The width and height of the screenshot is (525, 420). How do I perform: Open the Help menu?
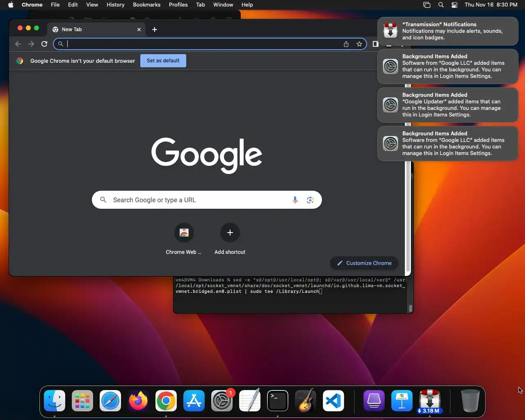click(247, 5)
